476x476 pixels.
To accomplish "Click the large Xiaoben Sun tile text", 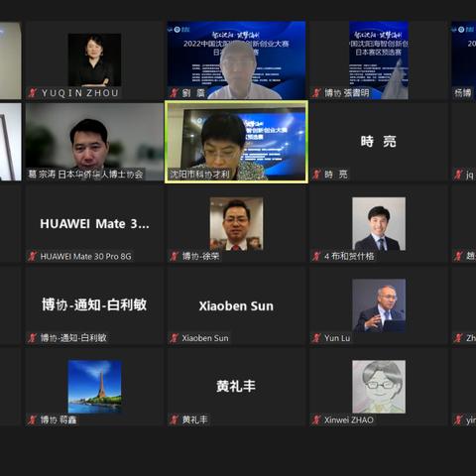I will point(236,305).
